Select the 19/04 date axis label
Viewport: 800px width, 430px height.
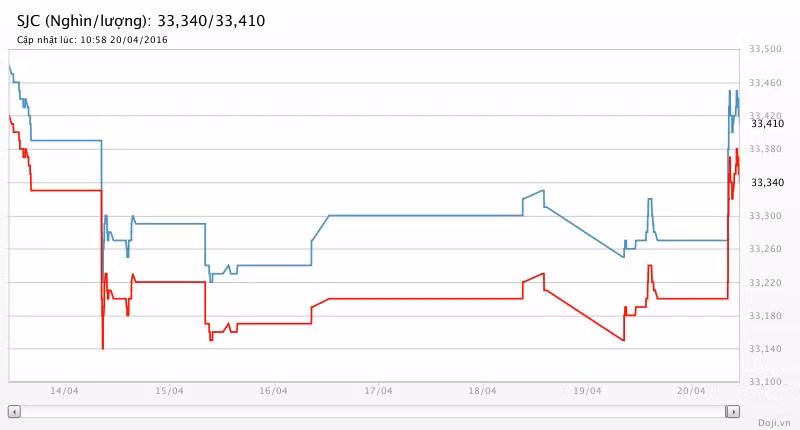[587, 391]
